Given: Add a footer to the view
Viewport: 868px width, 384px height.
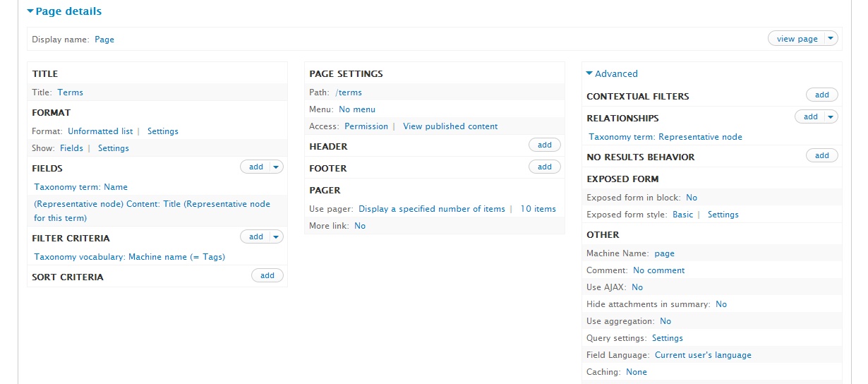Looking at the screenshot, I should [x=545, y=167].
